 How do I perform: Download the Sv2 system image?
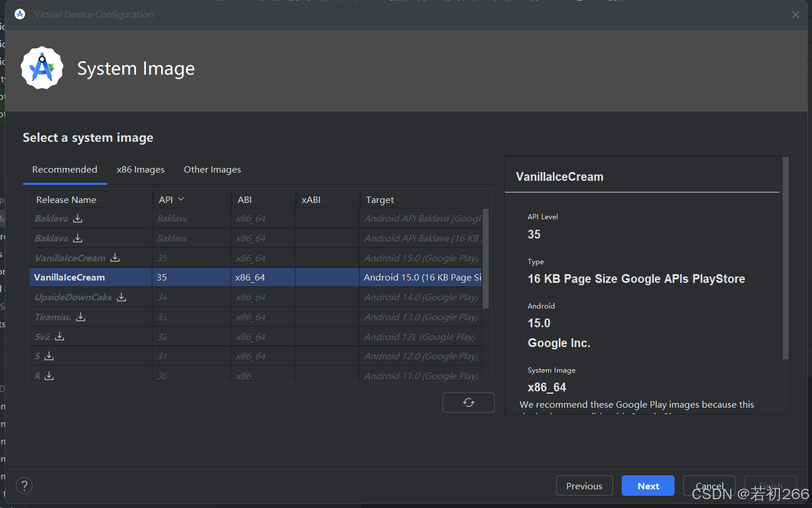click(x=60, y=337)
